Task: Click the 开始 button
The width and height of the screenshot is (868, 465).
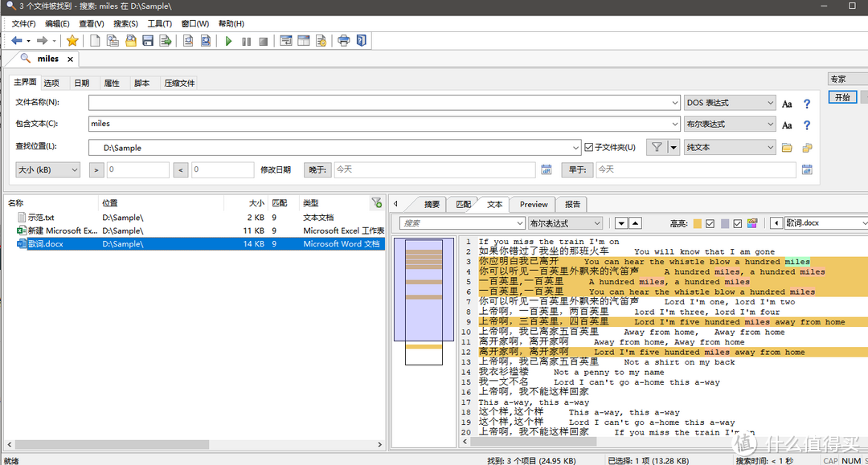Action: coord(842,97)
